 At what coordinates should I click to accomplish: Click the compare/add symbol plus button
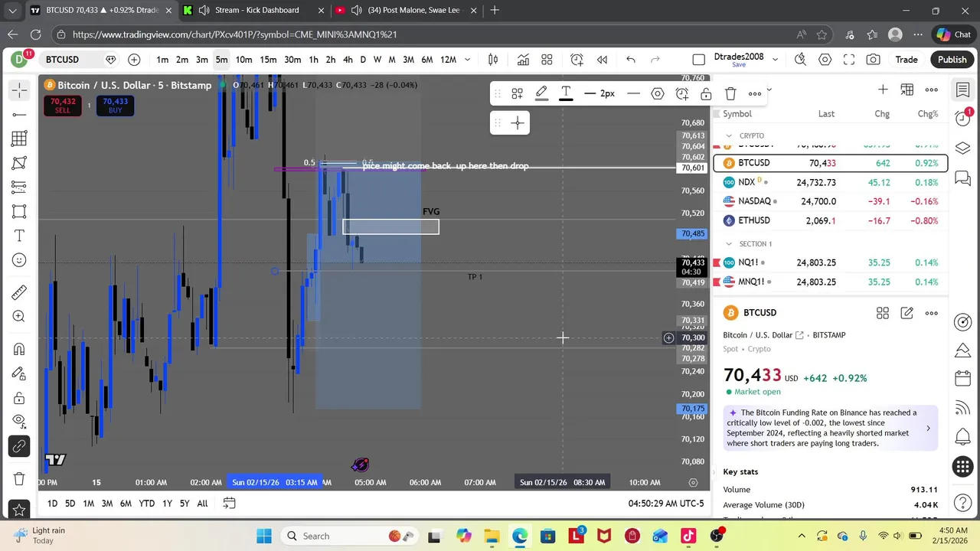[134, 60]
